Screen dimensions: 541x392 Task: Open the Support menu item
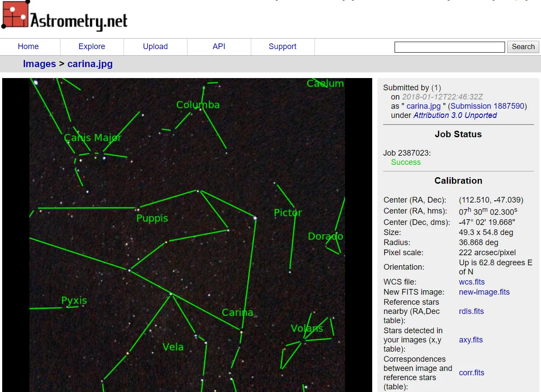[282, 46]
